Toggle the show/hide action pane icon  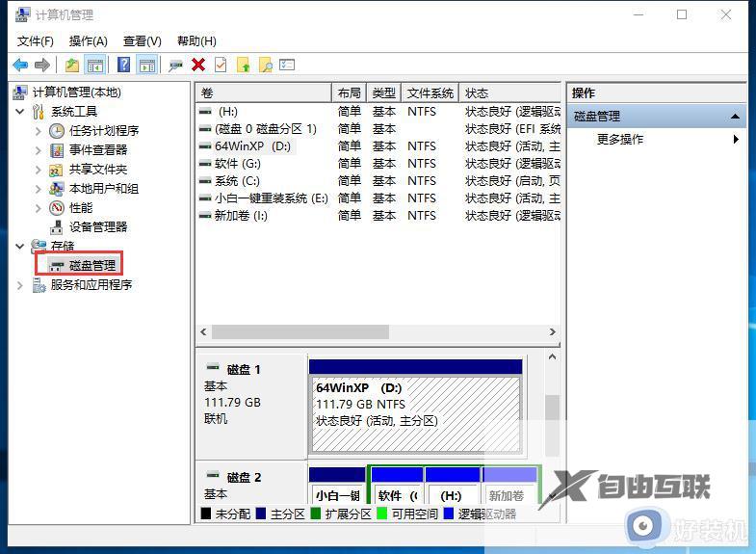pos(147,65)
